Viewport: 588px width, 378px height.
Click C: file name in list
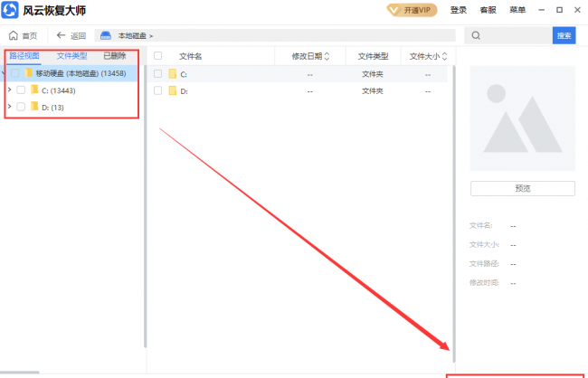point(184,74)
